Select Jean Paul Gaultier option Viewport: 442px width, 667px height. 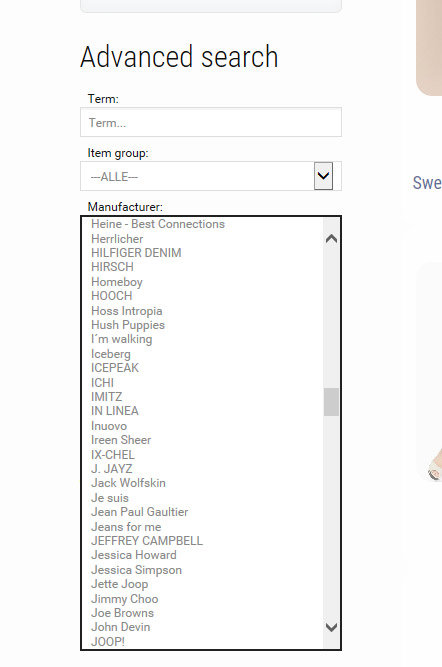coord(140,512)
